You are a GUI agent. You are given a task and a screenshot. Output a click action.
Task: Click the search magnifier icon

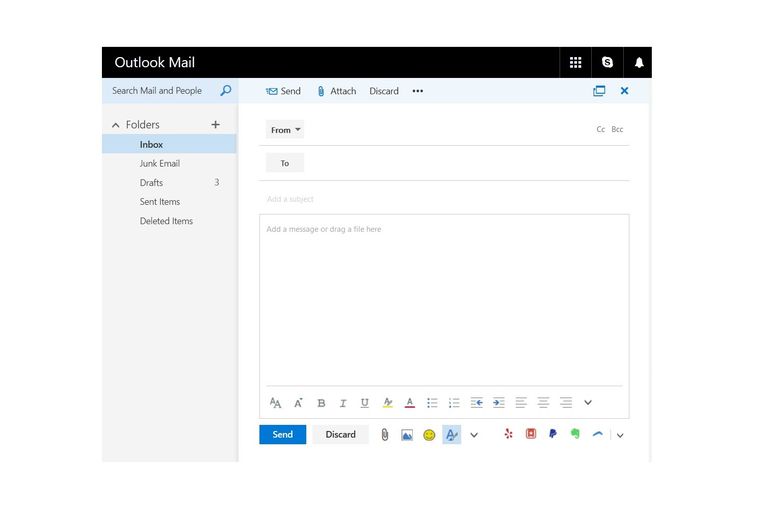coord(226,90)
